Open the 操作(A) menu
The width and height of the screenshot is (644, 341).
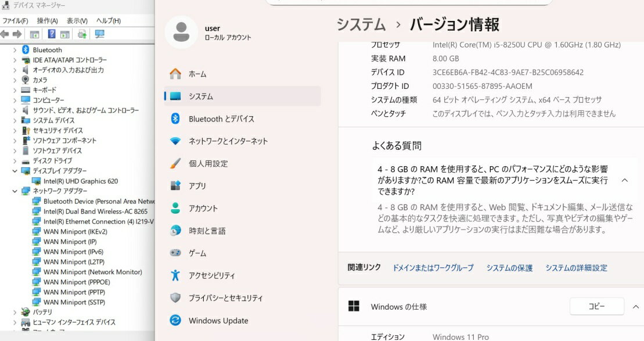click(47, 21)
